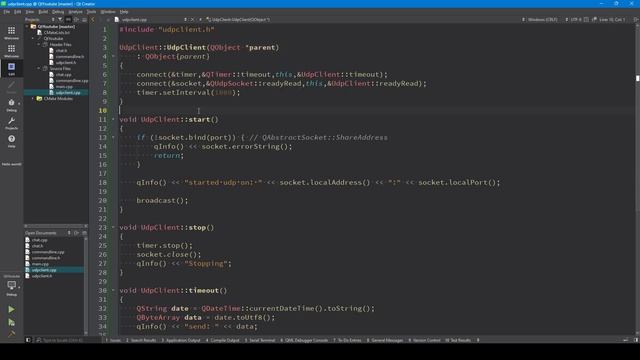This screenshot has height=360, width=640.
Task: Close the Open Documents panel
Action: pyautogui.click(x=84, y=233)
